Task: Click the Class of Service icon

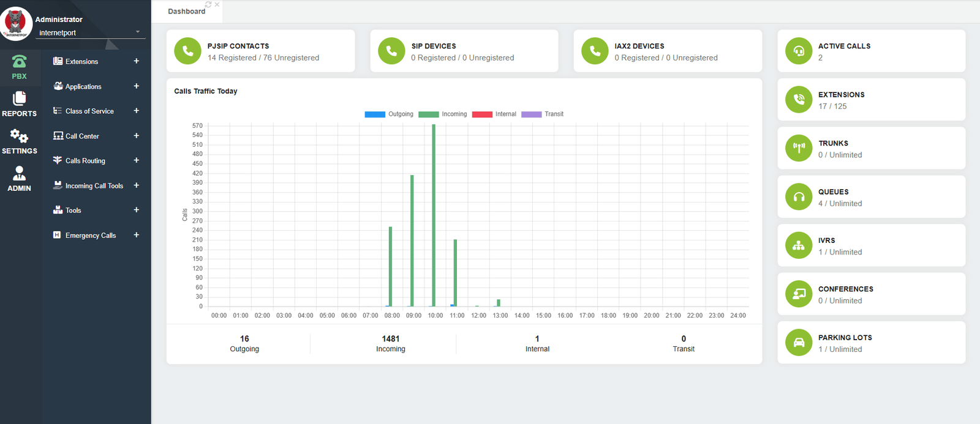Action: [58, 111]
